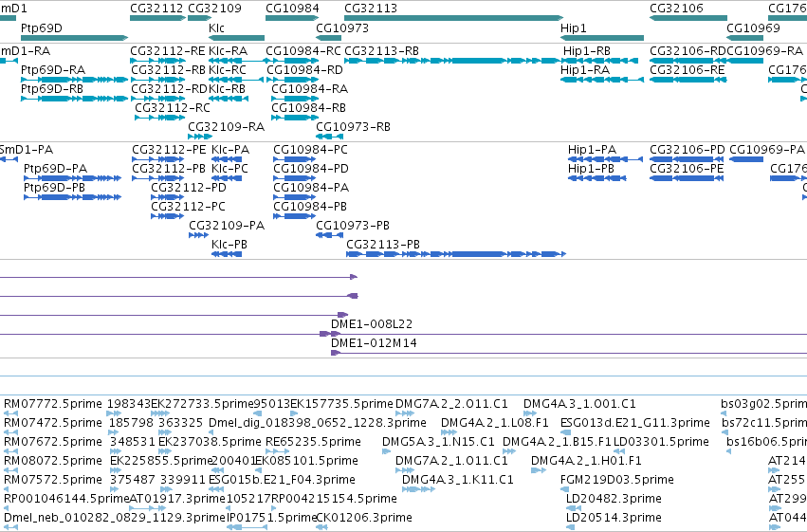Open the Hip1-RA transcript label
807x532 pixels.
(x=585, y=69)
